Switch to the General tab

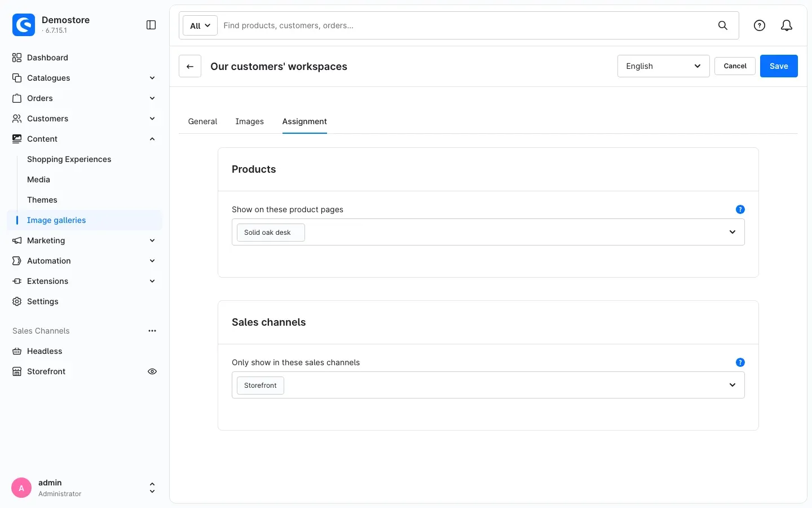point(202,121)
